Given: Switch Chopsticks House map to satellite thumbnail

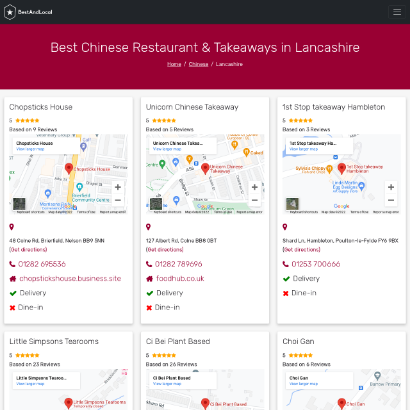Looking at the screenshot, I should click(19, 204).
